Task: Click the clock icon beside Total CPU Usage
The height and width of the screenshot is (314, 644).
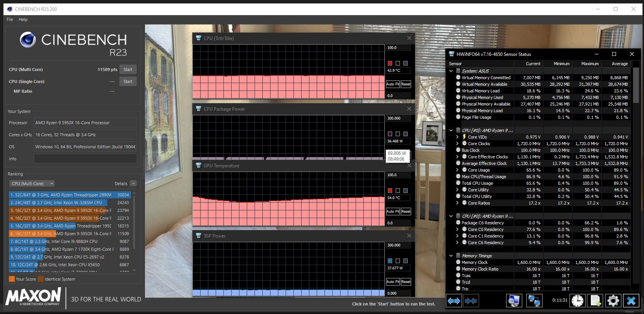Action: tap(458, 183)
